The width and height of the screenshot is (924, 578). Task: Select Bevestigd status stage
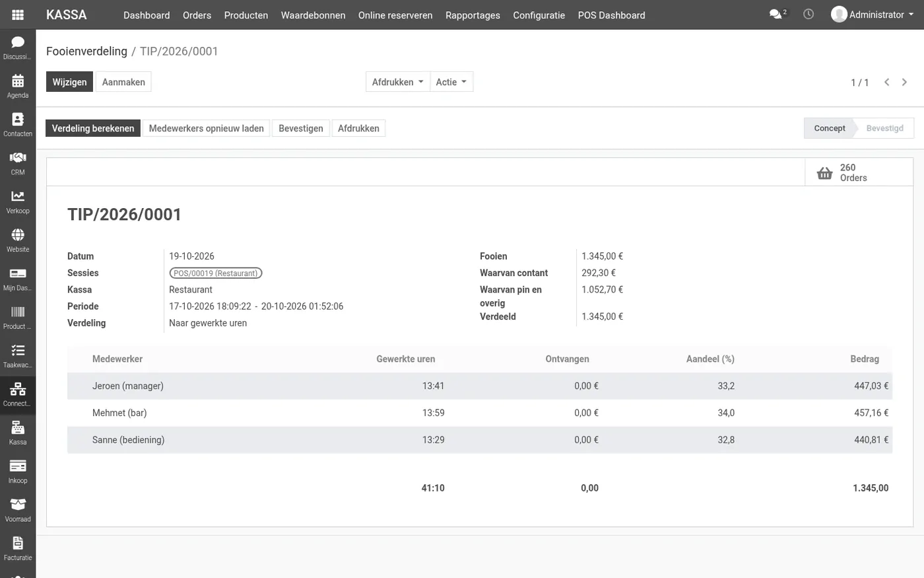tap(884, 128)
